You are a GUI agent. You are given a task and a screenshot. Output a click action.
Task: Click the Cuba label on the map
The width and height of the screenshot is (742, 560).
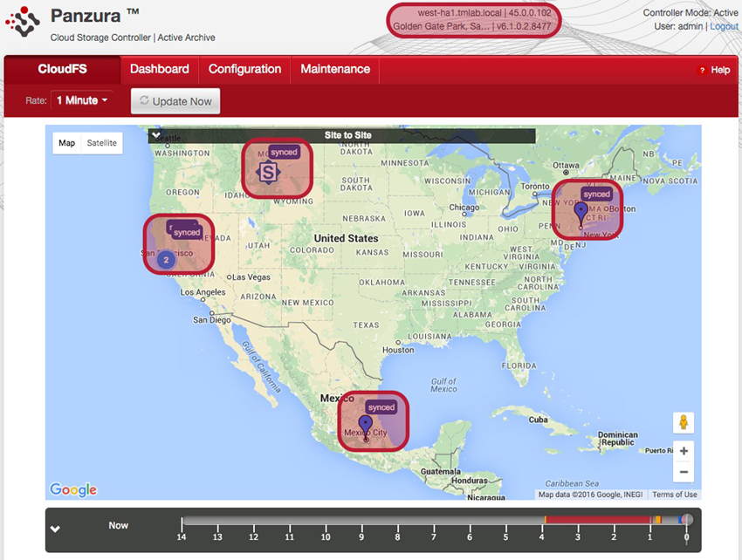coord(538,420)
